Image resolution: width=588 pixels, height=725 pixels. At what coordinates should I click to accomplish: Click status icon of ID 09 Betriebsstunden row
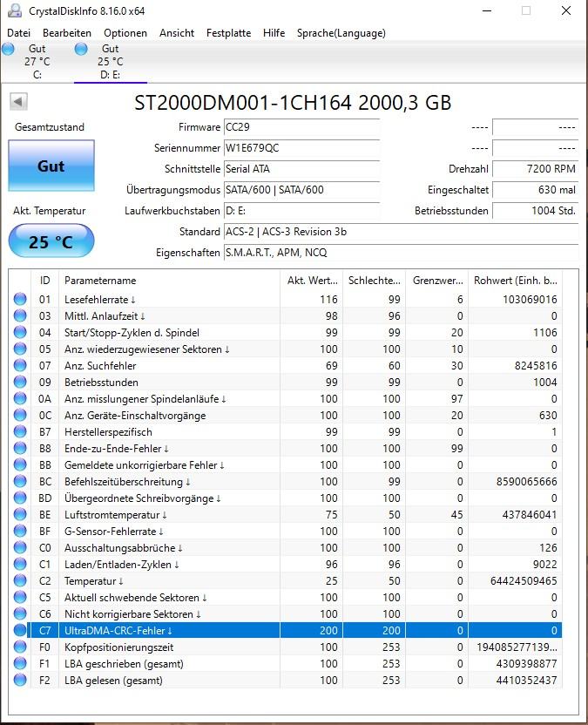pos(20,382)
